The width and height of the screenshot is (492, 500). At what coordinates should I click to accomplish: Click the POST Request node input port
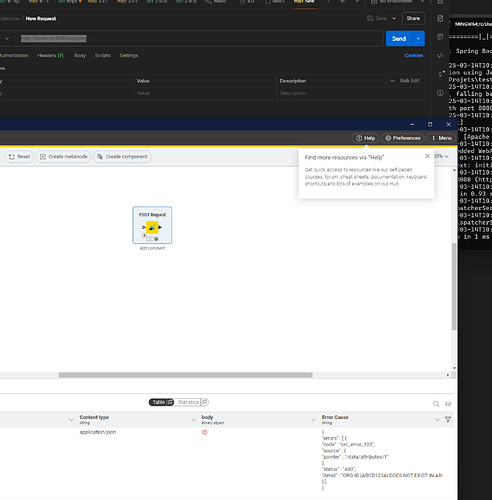click(x=144, y=227)
